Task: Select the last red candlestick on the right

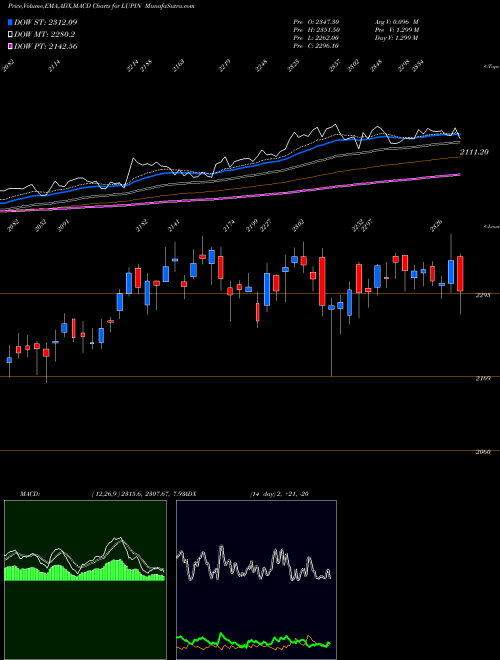Action: [x=460, y=274]
